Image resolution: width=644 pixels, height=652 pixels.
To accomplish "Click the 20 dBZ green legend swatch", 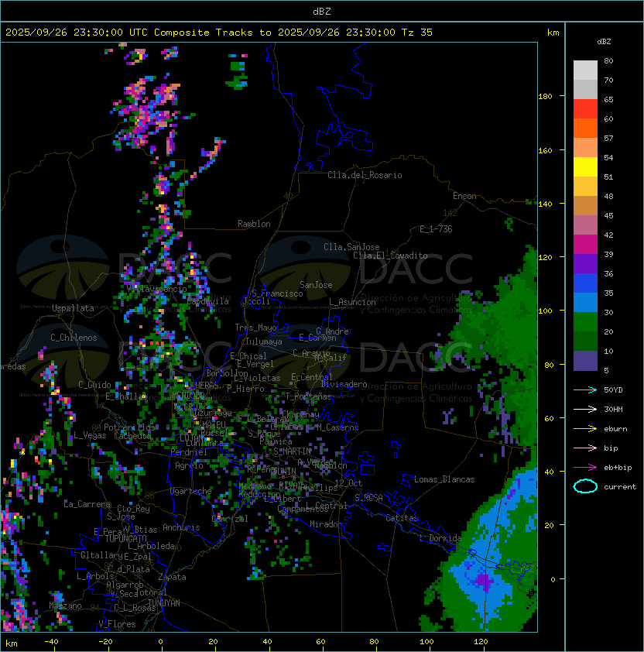I will point(585,341).
